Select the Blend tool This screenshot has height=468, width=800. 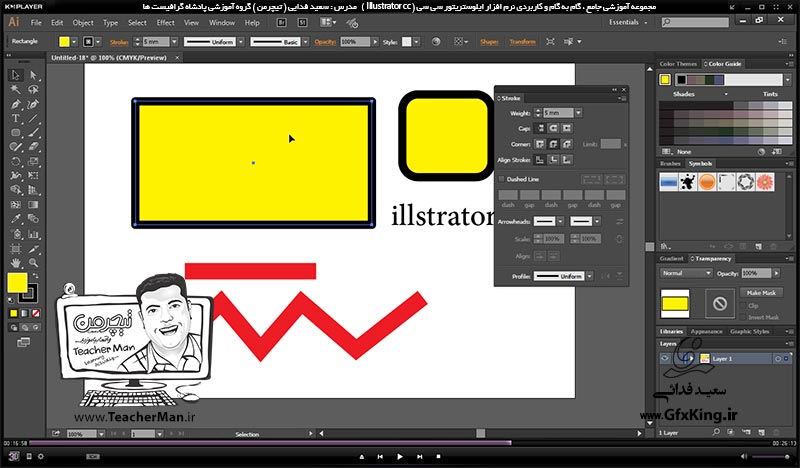(33, 219)
